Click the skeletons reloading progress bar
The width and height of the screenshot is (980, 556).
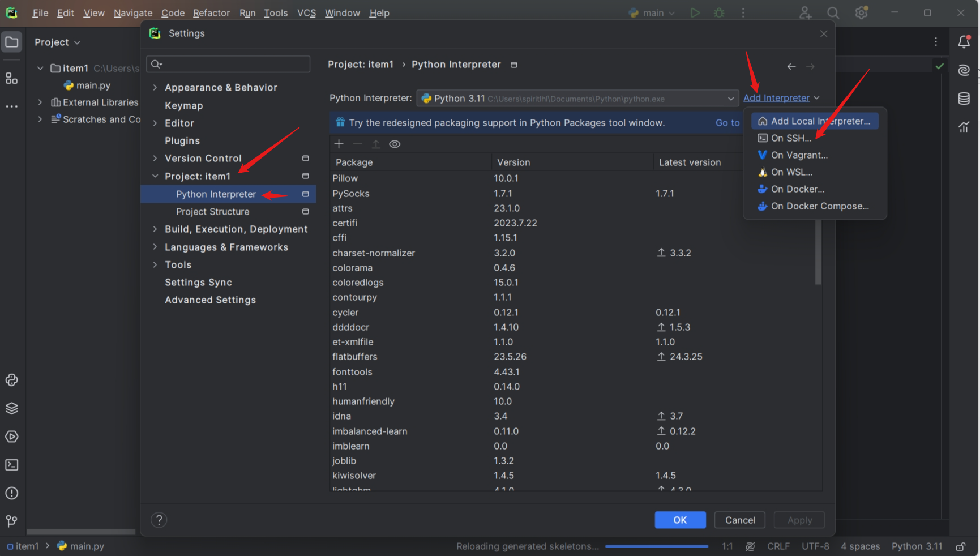pyautogui.click(x=657, y=546)
